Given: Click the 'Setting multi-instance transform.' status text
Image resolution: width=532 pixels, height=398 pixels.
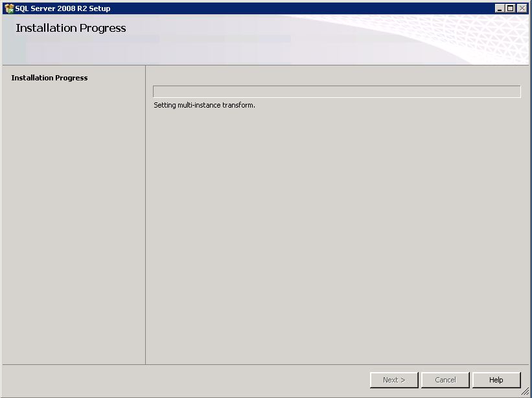Looking at the screenshot, I should (x=204, y=105).
